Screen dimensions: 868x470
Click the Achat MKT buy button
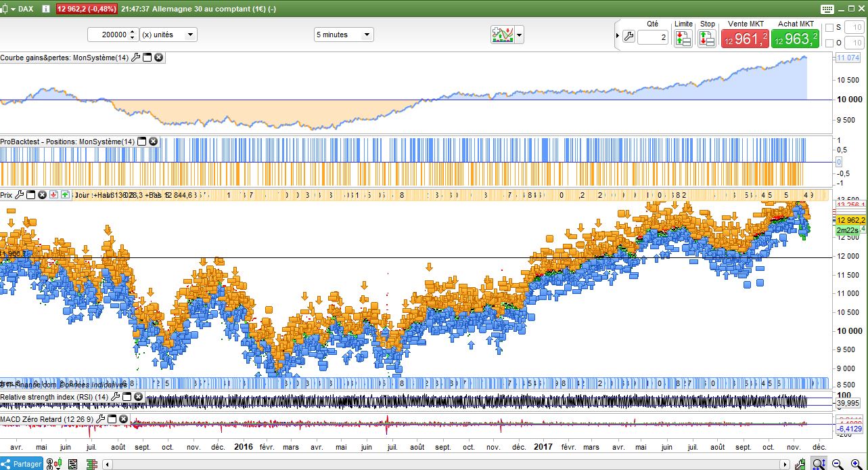(795, 39)
